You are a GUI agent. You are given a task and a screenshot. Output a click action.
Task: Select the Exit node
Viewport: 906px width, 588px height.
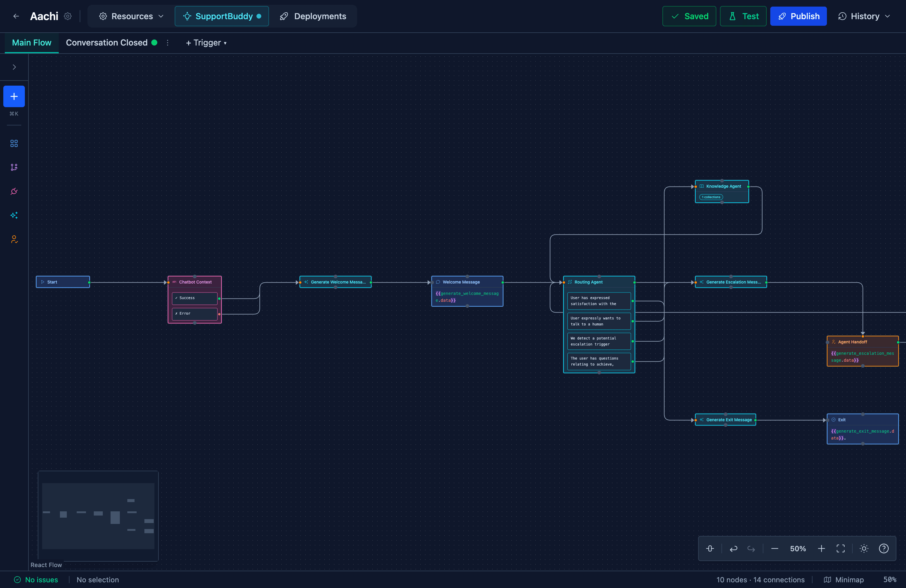tap(863, 429)
